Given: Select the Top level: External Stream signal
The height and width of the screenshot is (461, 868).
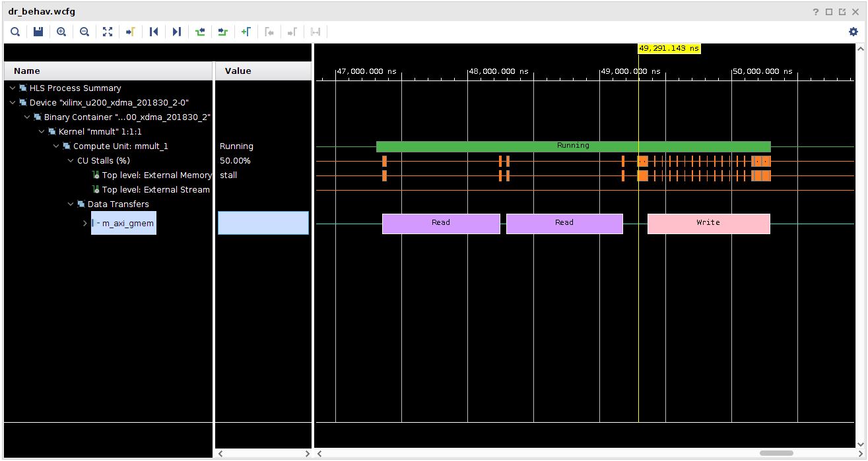Looking at the screenshot, I should [x=155, y=190].
